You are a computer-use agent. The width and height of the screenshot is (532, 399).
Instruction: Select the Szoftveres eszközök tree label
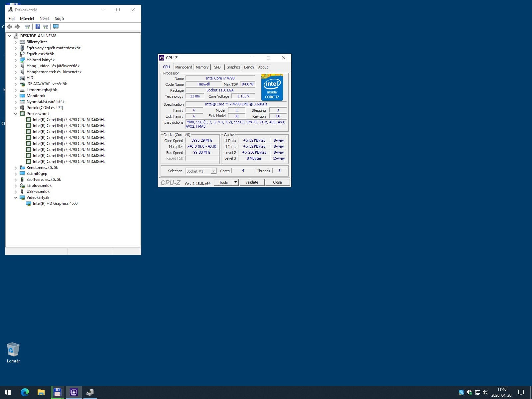click(x=44, y=180)
